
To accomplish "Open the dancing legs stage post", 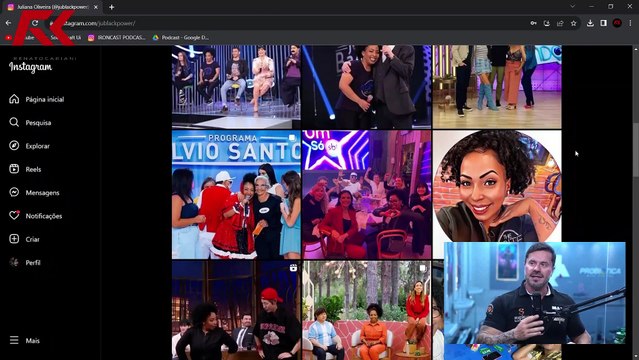I will [497, 87].
